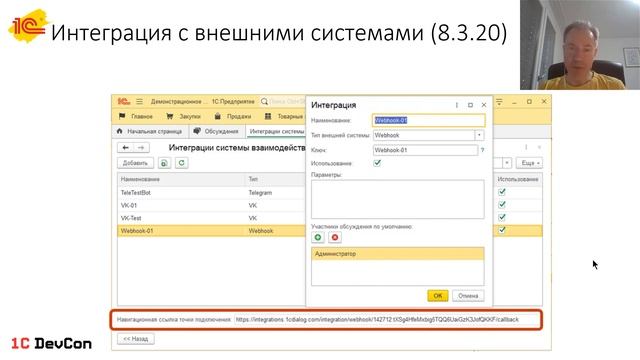Open the Продажи section

click(232, 116)
